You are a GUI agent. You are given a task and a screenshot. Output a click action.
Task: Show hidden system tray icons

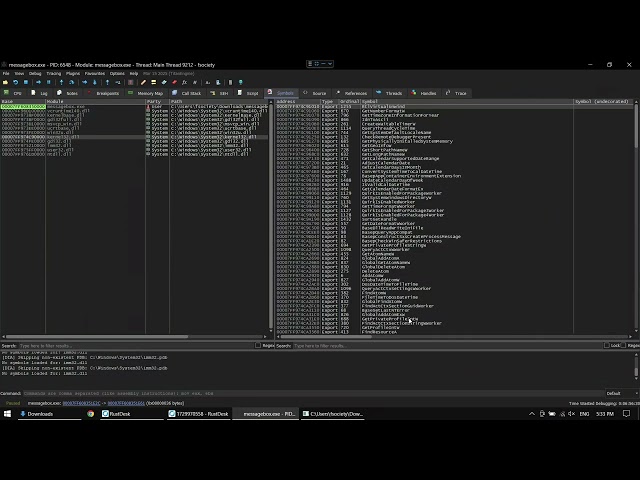click(532, 413)
